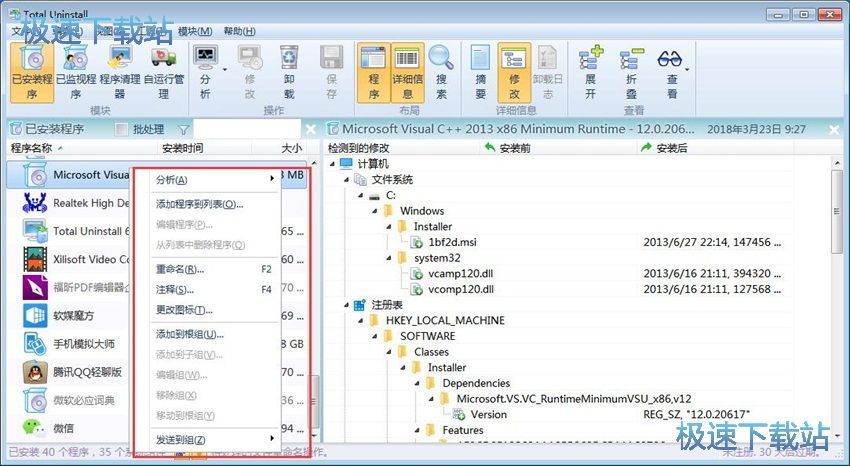Select the 手机模拟大师 program icon

pyautogui.click(x=35, y=344)
